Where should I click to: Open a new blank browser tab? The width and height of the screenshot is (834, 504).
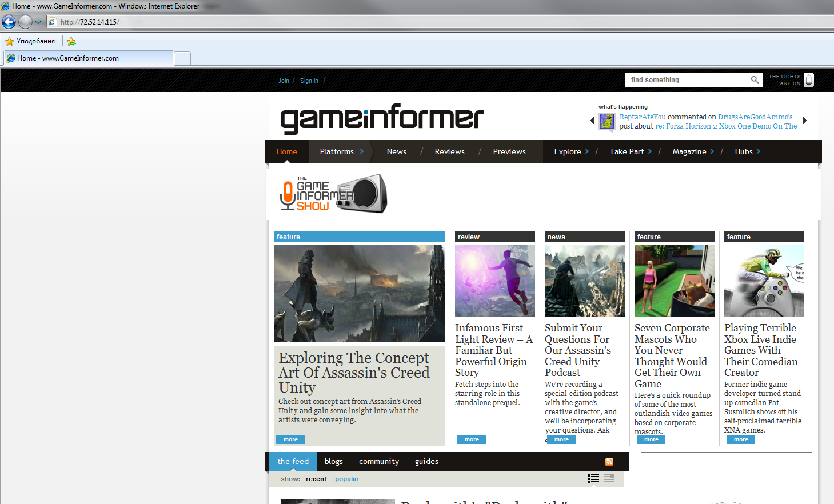coord(182,58)
